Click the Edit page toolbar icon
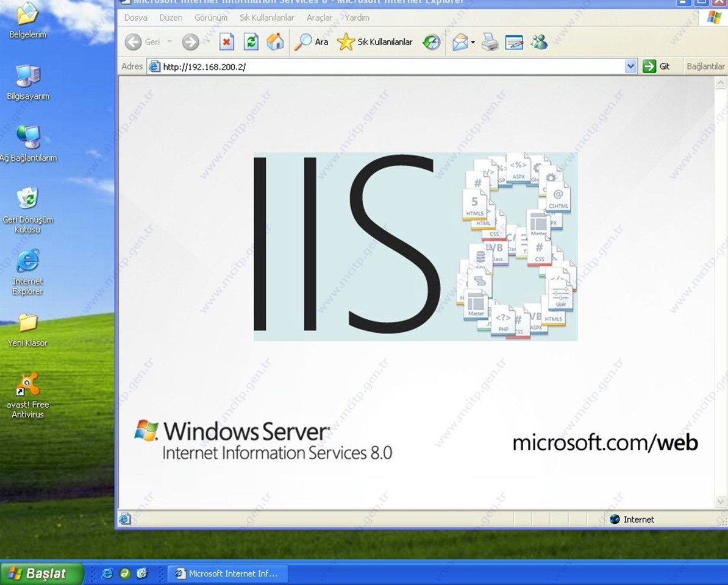Screen dimensions: 728x585 514,42
